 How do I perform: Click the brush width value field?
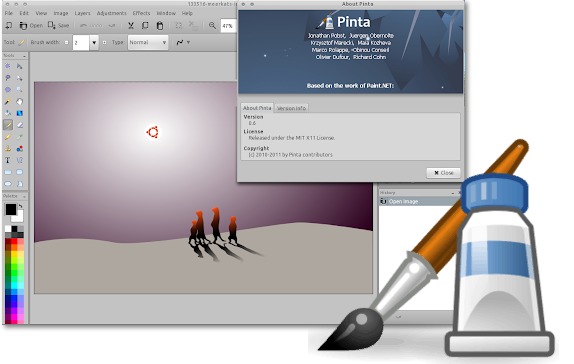pos(81,42)
